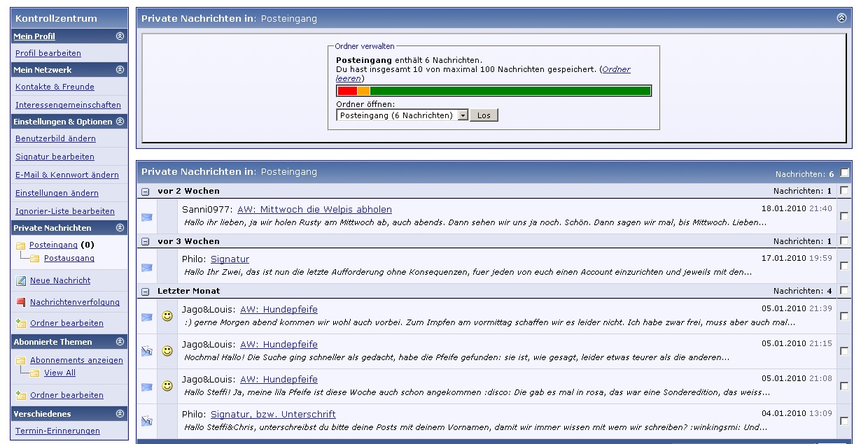868x444 pixels.
Task: Collapse the 'Letzter Monat' message group
Action: [146, 292]
